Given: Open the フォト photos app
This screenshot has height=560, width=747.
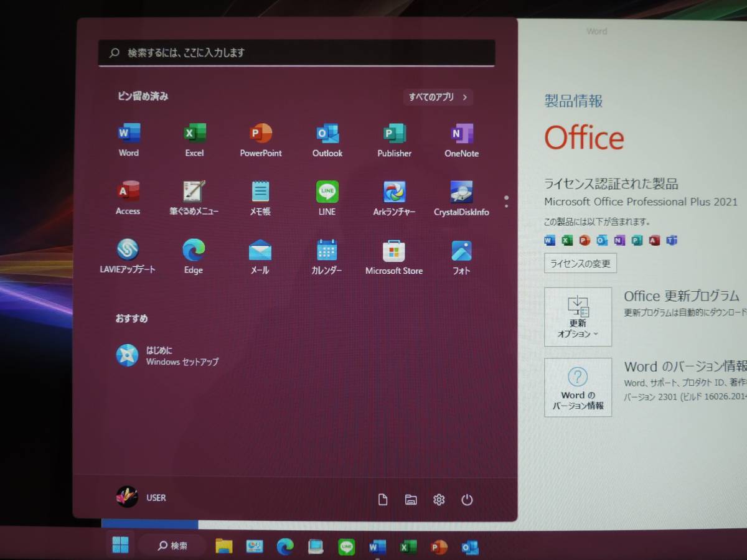Looking at the screenshot, I should pos(461,257).
